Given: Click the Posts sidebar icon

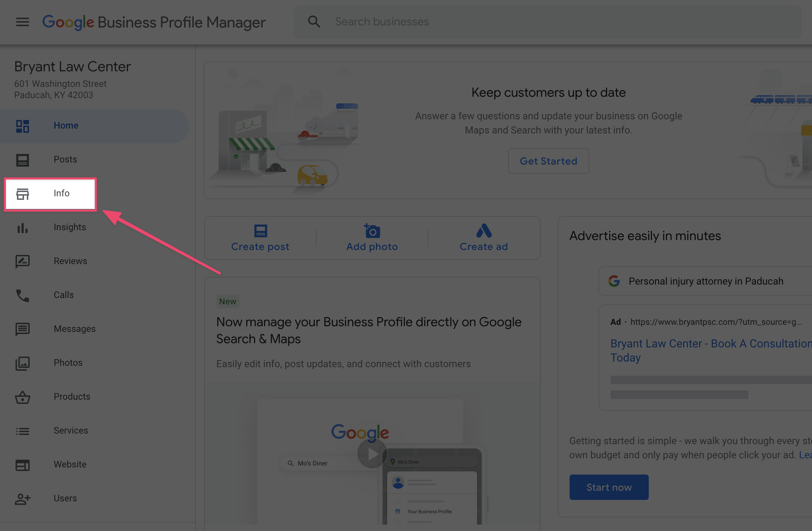Looking at the screenshot, I should 23,160.
